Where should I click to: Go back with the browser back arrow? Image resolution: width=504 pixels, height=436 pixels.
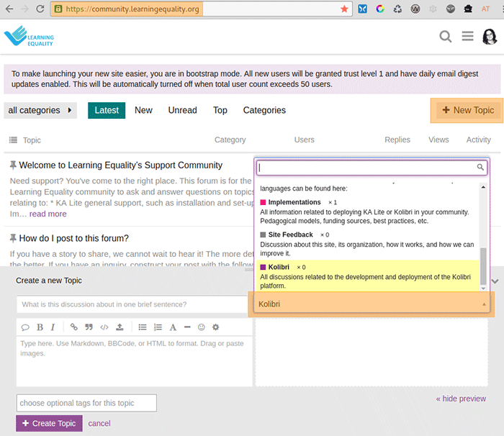tap(9, 9)
